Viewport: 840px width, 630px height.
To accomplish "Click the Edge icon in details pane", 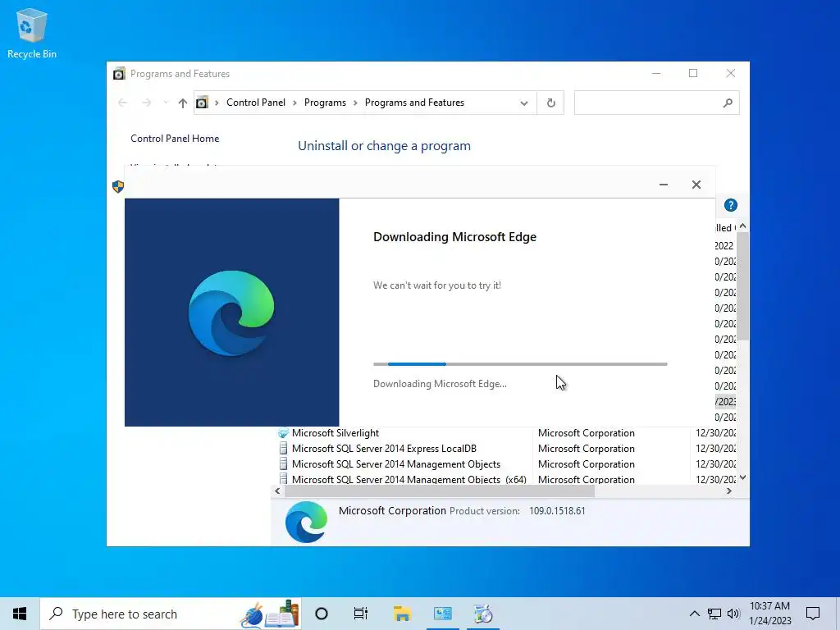I will click(306, 523).
